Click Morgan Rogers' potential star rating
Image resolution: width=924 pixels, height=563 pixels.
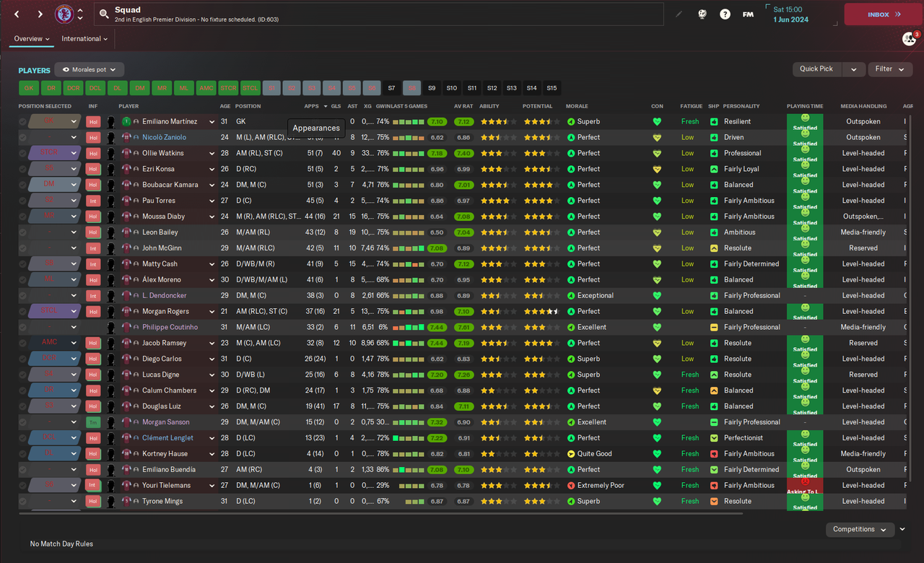pyautogui.click(x=542, y=311)
